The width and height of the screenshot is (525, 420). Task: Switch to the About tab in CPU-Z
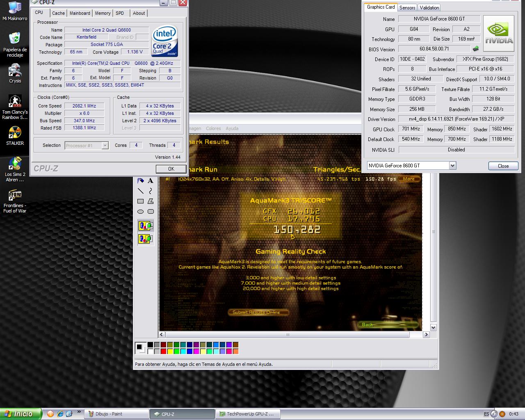[139, 13]
